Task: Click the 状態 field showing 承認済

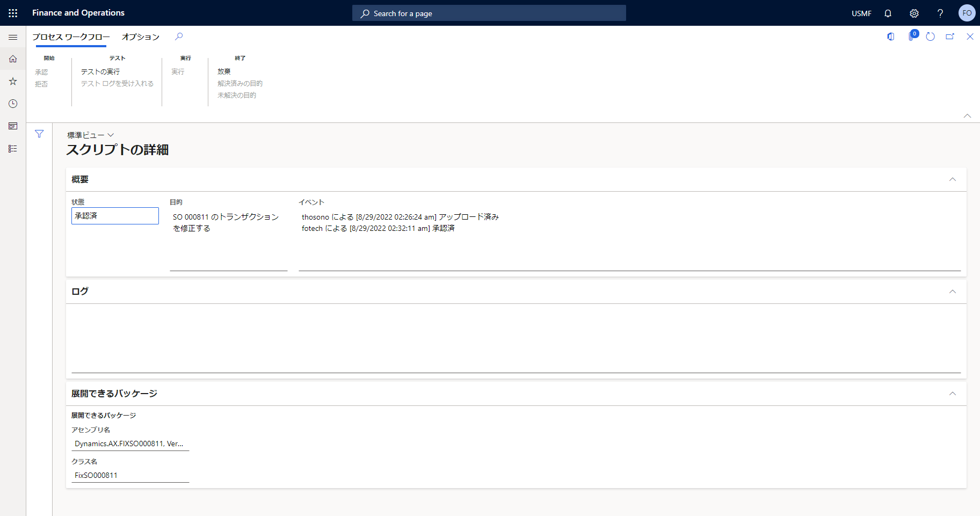Action: (115, 216)
